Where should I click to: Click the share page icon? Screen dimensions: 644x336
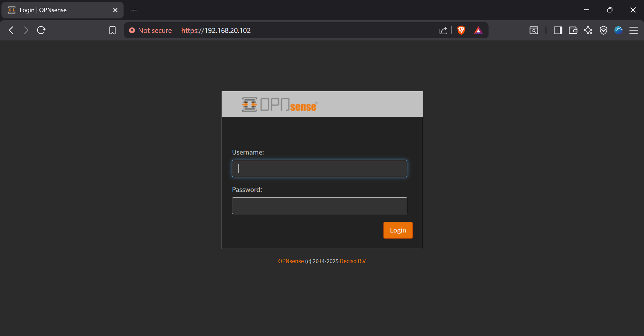pyautogui.click(x=443, y=31)
